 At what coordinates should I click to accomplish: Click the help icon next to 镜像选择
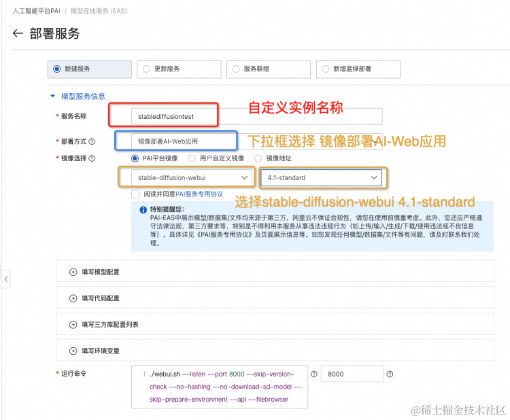(92, 158)
